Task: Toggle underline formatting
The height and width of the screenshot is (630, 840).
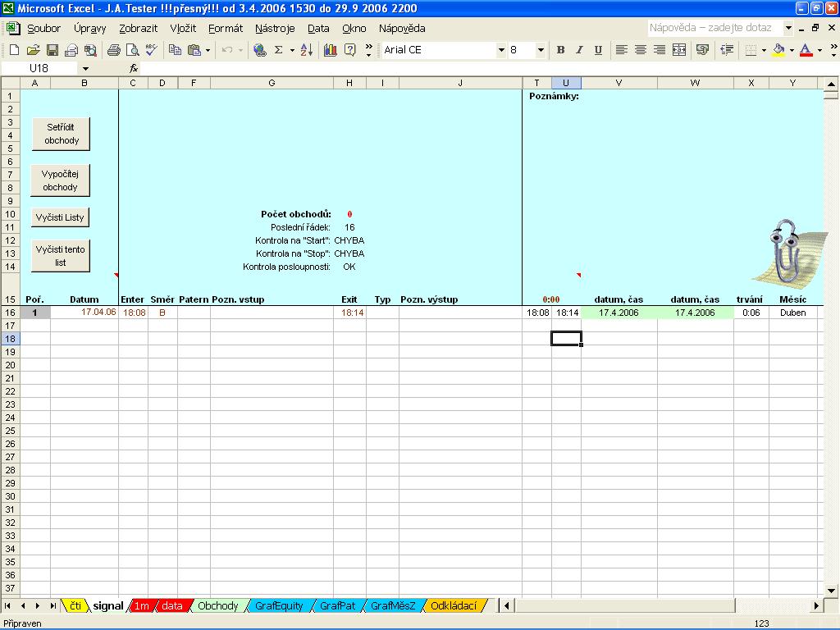Action: [598, 50]
